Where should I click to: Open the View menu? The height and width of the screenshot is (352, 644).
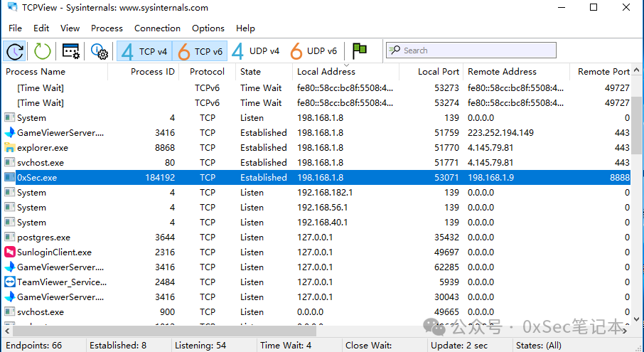(x=70, y=28)
